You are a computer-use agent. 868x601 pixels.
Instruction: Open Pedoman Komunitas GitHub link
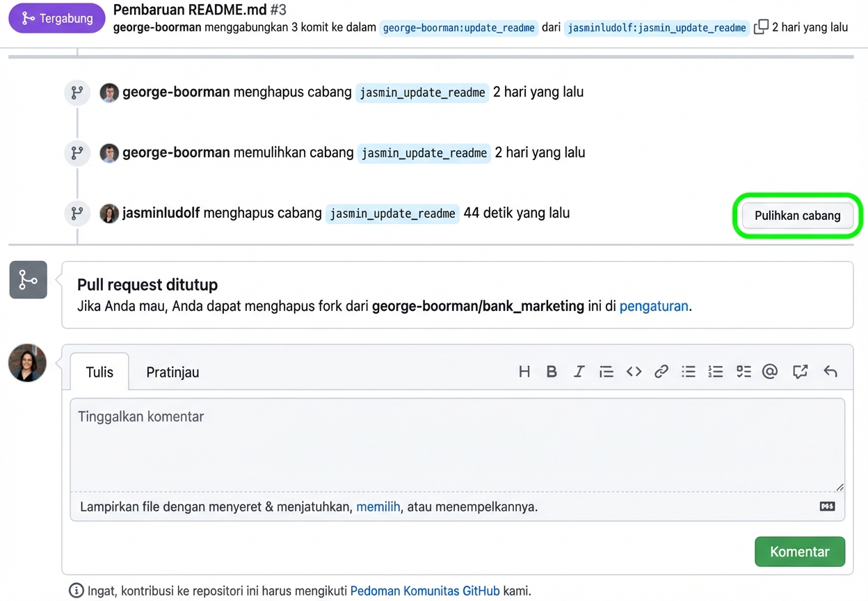tap(425, 591)
